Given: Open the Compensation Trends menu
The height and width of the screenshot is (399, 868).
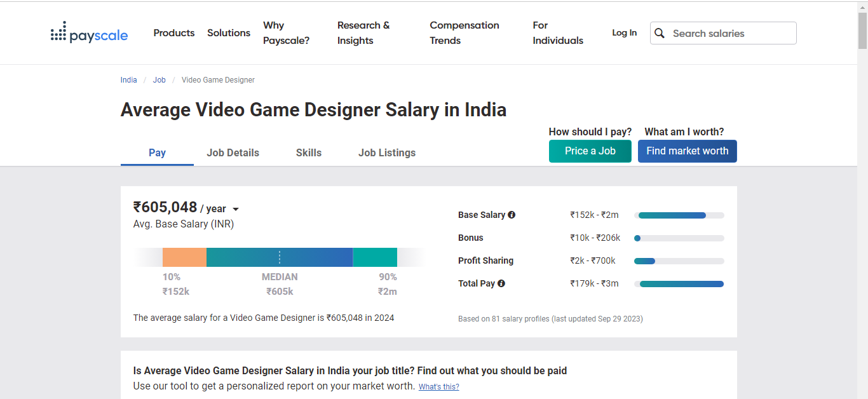Looking at the screenshot, I should (x=464, y=33).
